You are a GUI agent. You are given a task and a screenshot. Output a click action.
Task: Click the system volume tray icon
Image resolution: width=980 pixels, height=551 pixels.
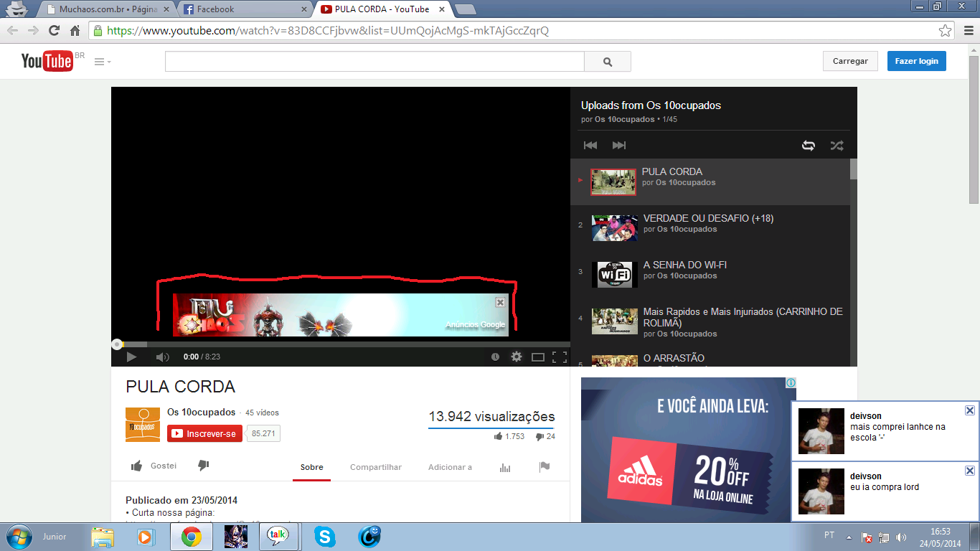coord(901,537)
